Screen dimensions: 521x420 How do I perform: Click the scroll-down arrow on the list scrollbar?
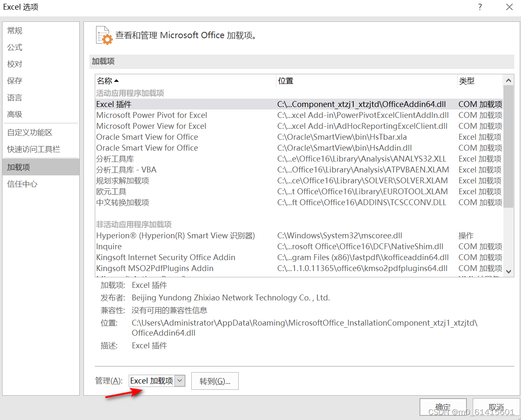pyautogui.click(x=508, y=271)
